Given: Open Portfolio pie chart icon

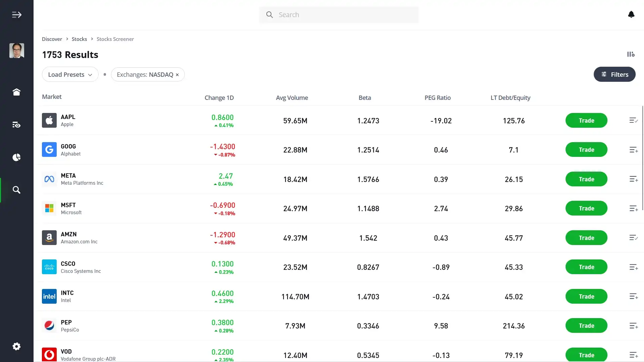Looking at the screenshot, I should coord(16,157).
